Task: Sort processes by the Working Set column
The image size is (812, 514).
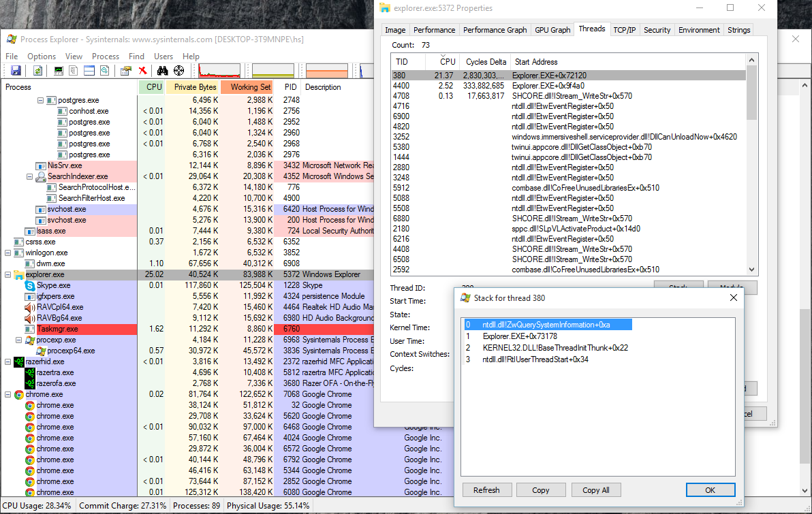Action: [247, 87]
